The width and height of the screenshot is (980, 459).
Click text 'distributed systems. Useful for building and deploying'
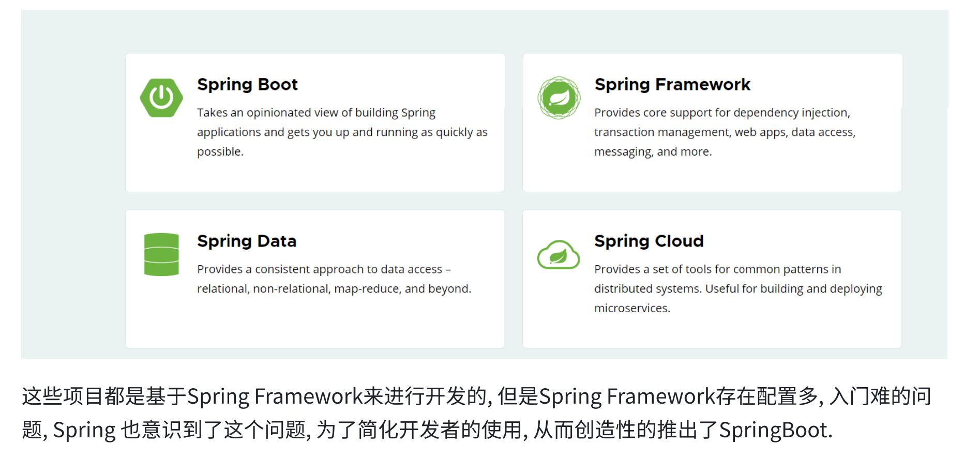(x=738, y=289)
